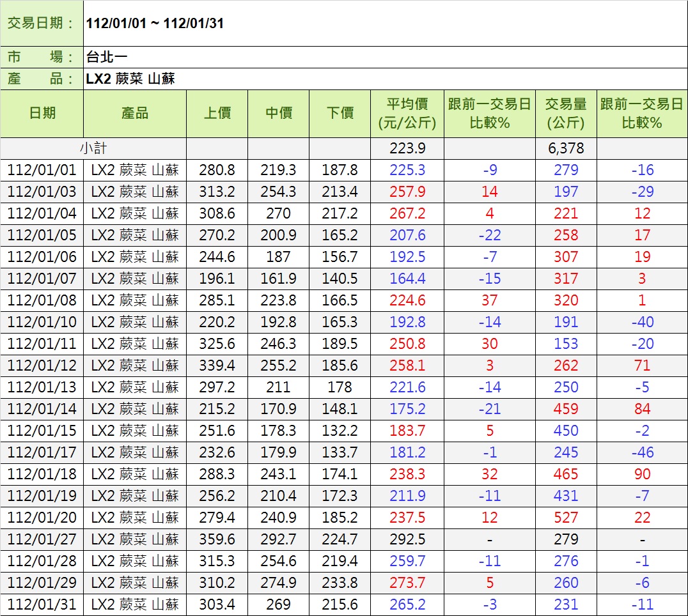
Task: Select the date cell 112/01/14
Action: click(42, 409)
